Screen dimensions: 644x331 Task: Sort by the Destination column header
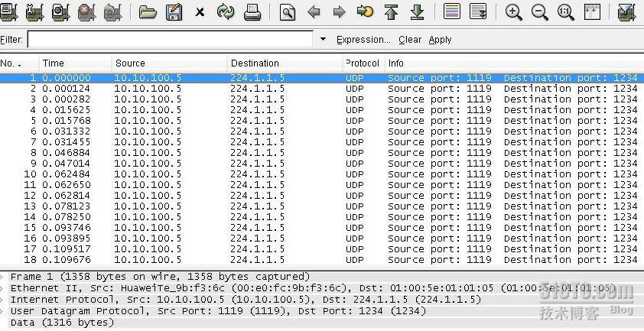pos(285,63)
